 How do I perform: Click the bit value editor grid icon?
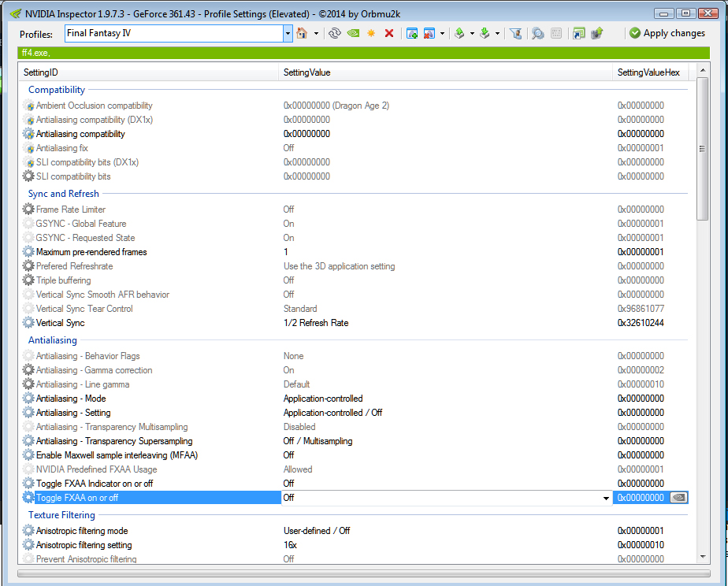(555, 33)
